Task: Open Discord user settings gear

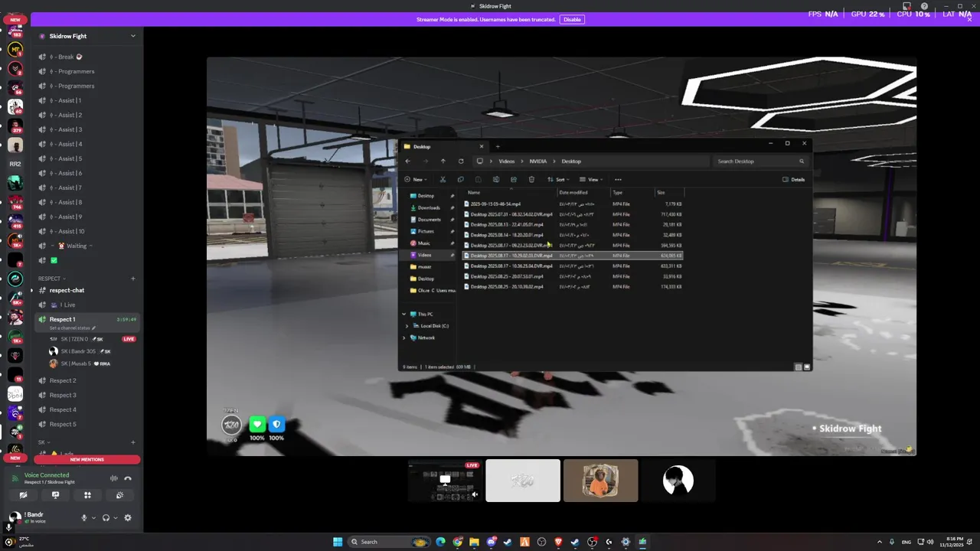Action: 128,518
